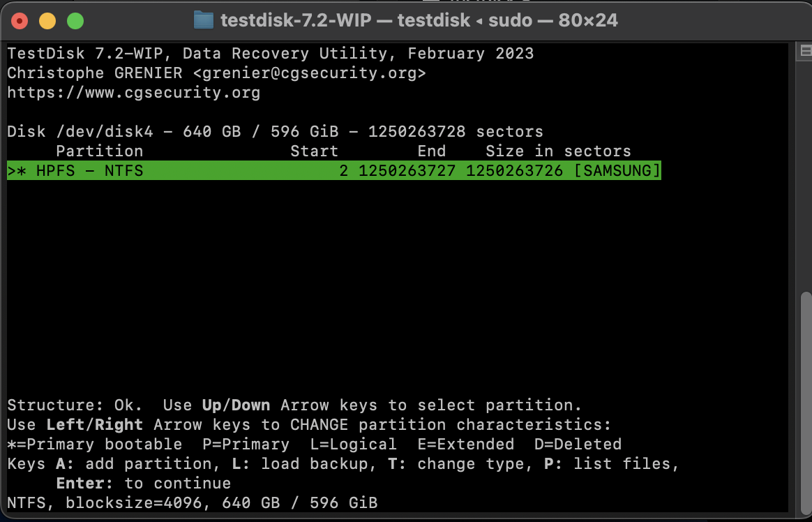The width and height of the screenshot is (812, 522).
Task: Click the 'L: load backup' key hint
Action: pyautogui.click(x=304, y=463)
